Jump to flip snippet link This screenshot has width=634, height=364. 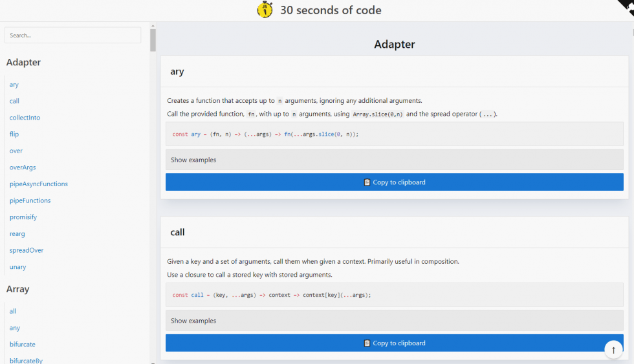pyautogui.click(x=14, y=134)
